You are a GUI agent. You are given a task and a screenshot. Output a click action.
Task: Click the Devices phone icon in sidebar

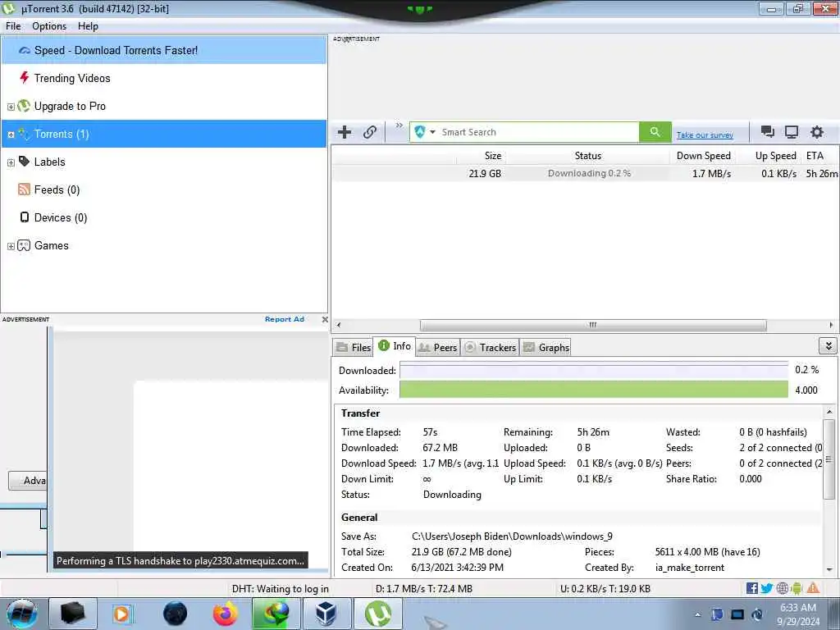point(24,217)
